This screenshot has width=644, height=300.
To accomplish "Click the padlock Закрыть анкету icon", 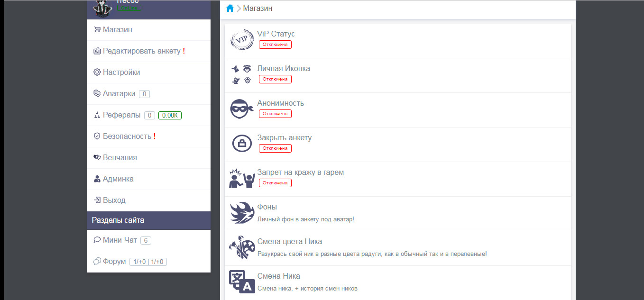I will pyautogui.click(x=242, y=144).
